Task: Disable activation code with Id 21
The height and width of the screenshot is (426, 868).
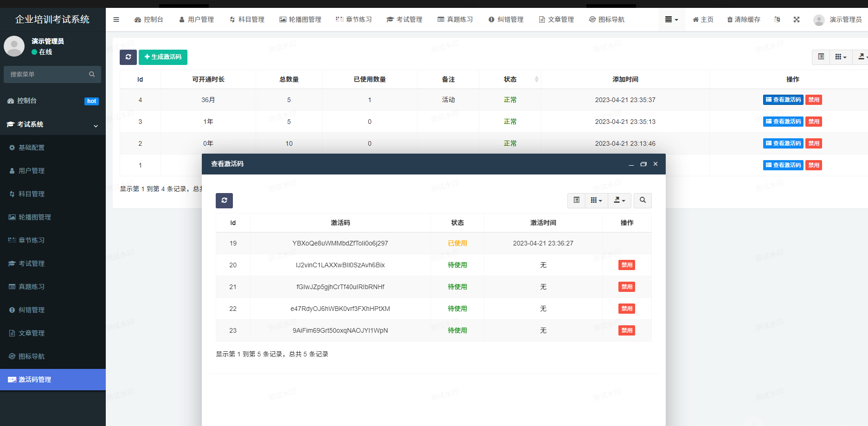Action: tap(626, 287)
